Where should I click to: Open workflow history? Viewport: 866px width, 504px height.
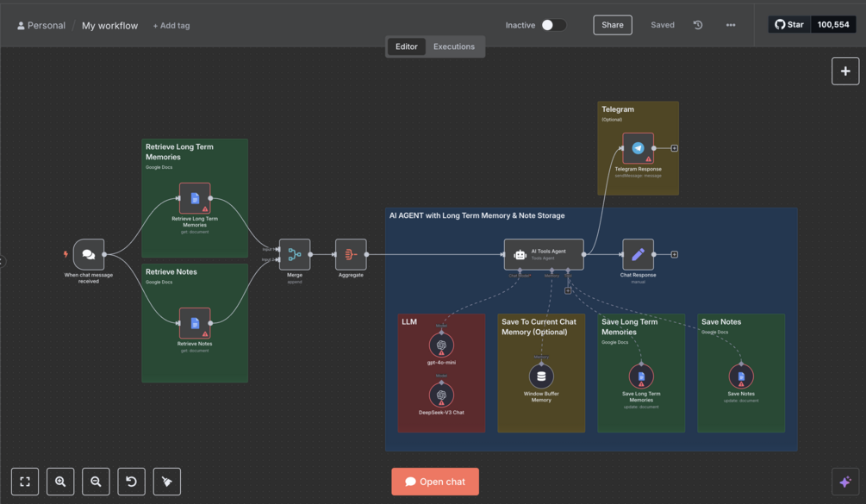pos(698,25)
